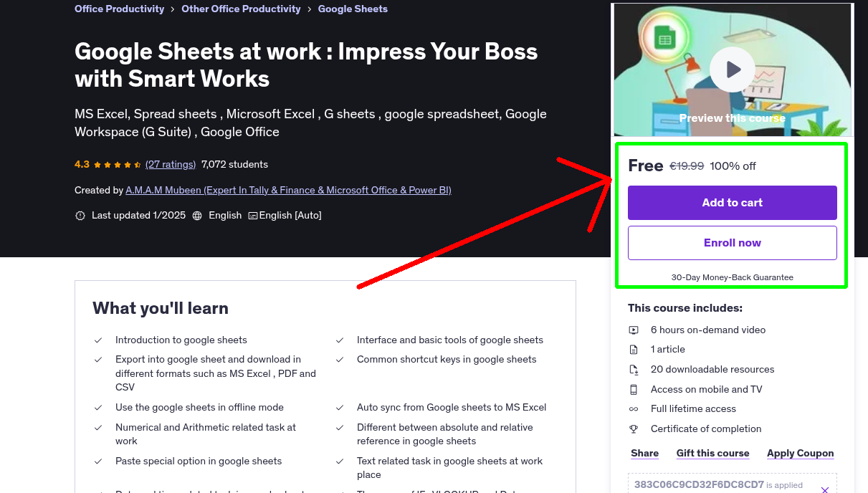The width and height of the screenshot is (868, 493).
Task: Open Other Office Productivity breadcrumb
Action: [x=241, y=9]
